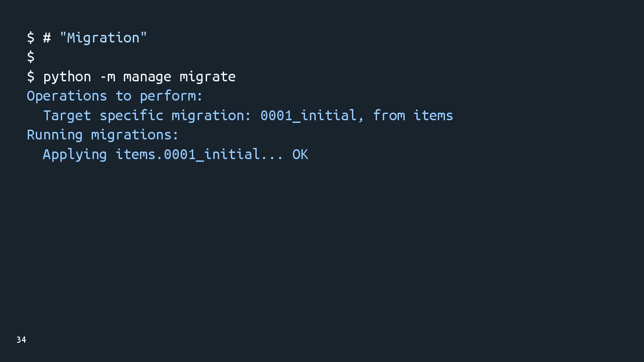Screen dimensions: 644x362
Task: Click the word perform: in the output
Action: click(171, 96)
